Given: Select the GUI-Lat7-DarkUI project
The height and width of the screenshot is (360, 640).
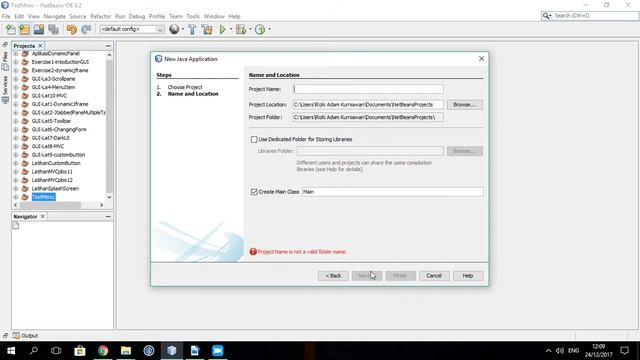Looking at the screenshot, I should click(51, 138).
